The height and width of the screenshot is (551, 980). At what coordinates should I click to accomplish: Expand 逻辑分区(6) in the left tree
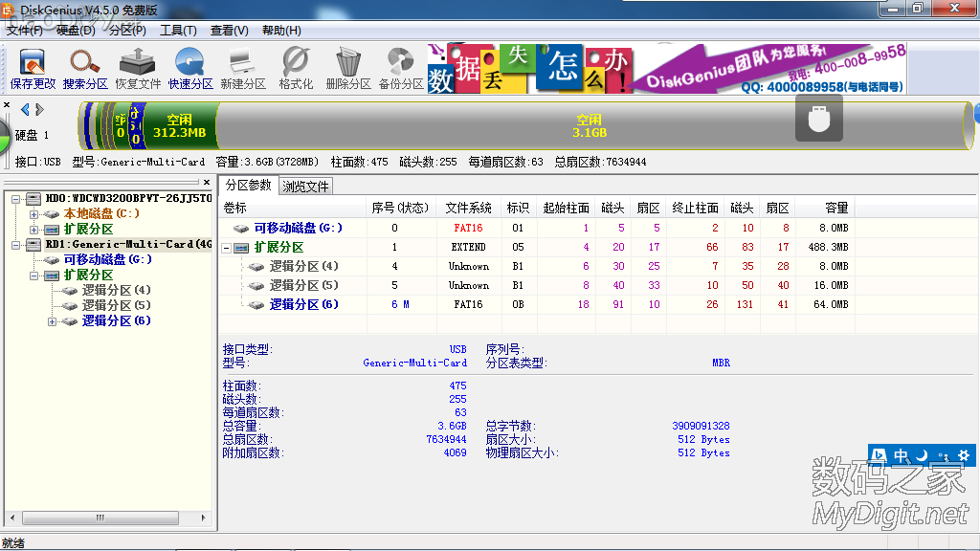coord(53,320)
